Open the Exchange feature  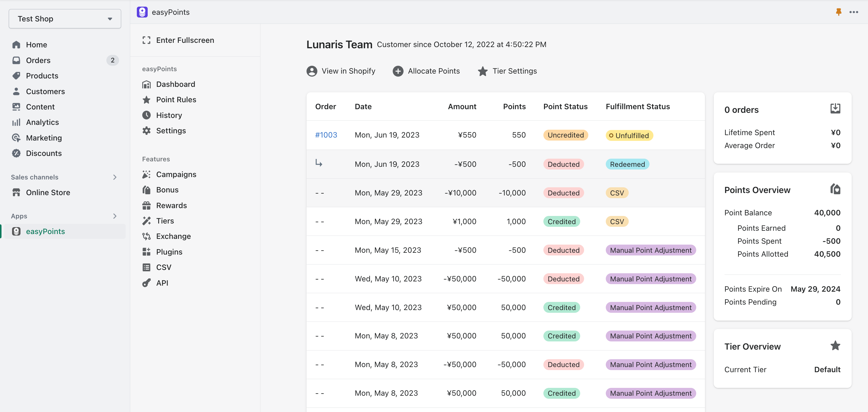(x=174, y=236)
